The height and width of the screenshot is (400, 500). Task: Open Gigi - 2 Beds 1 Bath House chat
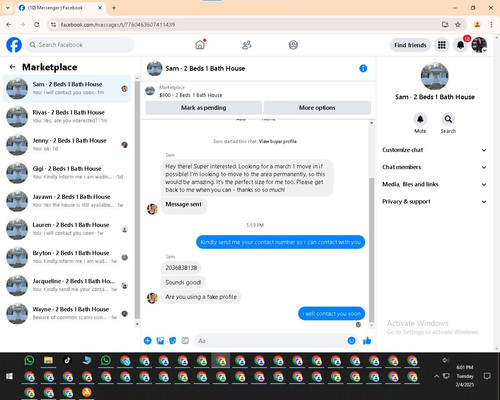click(x=67, y=173)
